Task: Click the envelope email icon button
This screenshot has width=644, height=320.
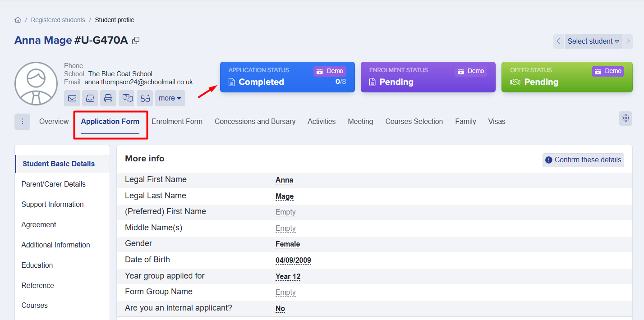Action: click(x=72, y=98)
